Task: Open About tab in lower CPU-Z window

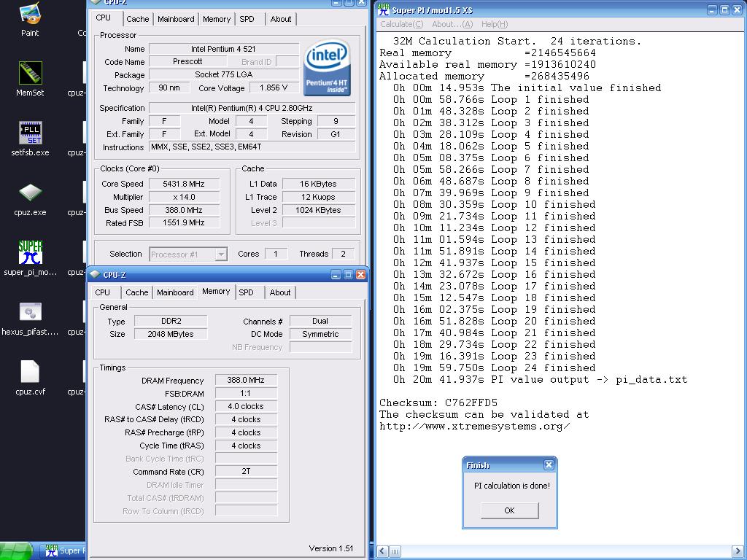Action: click(279, 292)
